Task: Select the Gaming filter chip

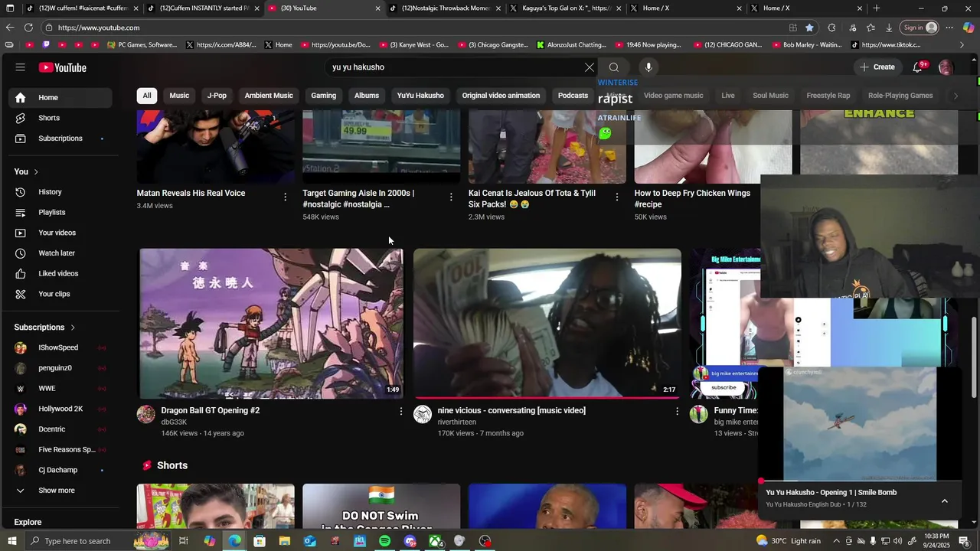Action: pyautogui.click(x=324, y=96)
